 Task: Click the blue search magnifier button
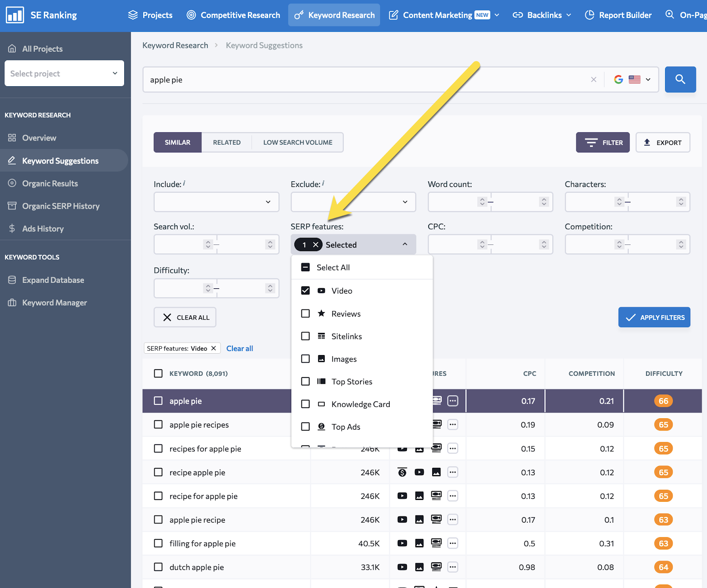(680, 80)
